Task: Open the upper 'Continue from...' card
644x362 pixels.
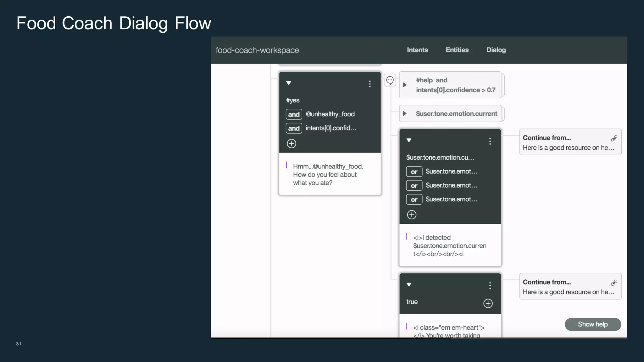Action: tap(570, 142)
